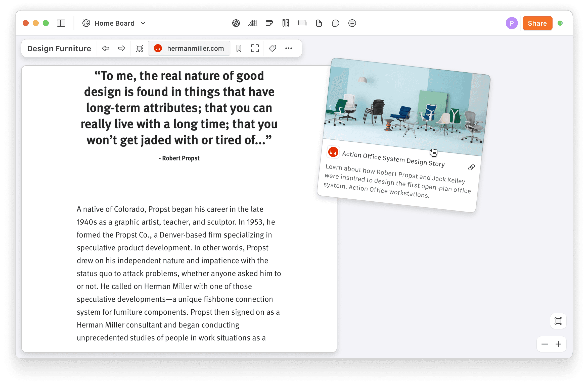The height and width of the screenshot is (386, 588).
Task: Open the comment bubble tool
Action: 335,23
